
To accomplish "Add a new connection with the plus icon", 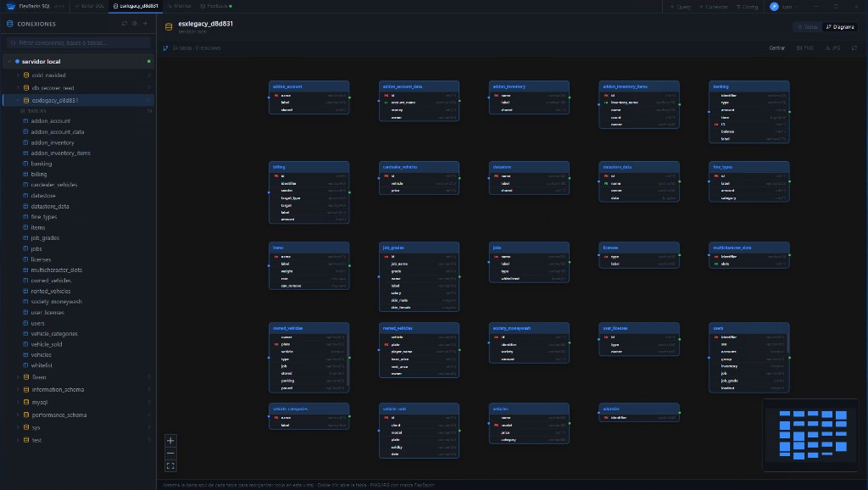I will [146, 24].
